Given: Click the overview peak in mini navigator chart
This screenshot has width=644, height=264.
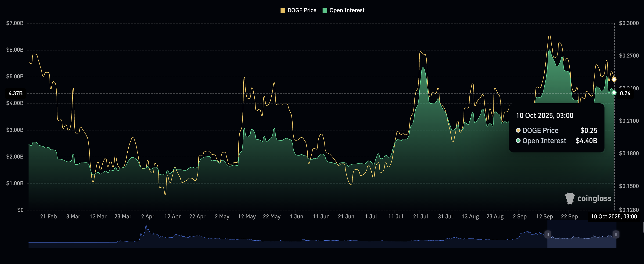Looking at the screenshot, I should [x=146, y=226].
